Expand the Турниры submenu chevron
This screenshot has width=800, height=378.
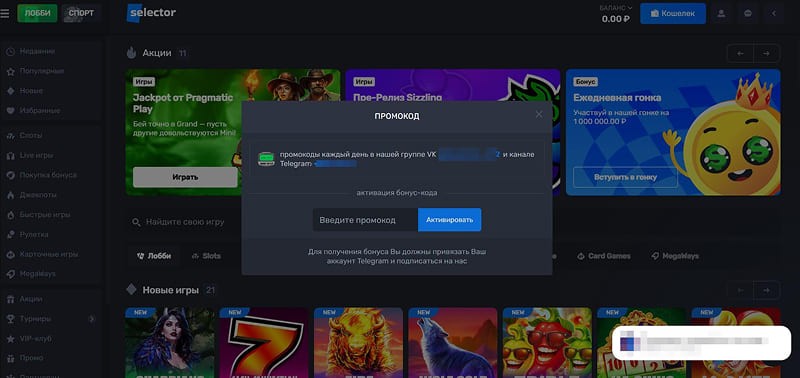click(92, 319)
